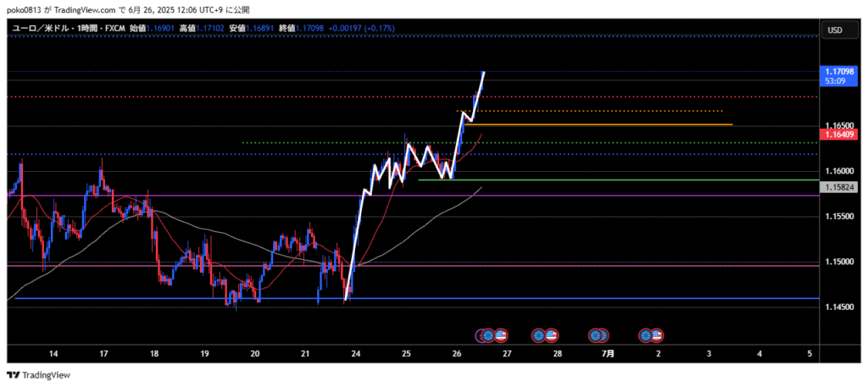Click the economic event icons near date 2
Viewport: 868px width, 387px height.
tap(650, 335)
